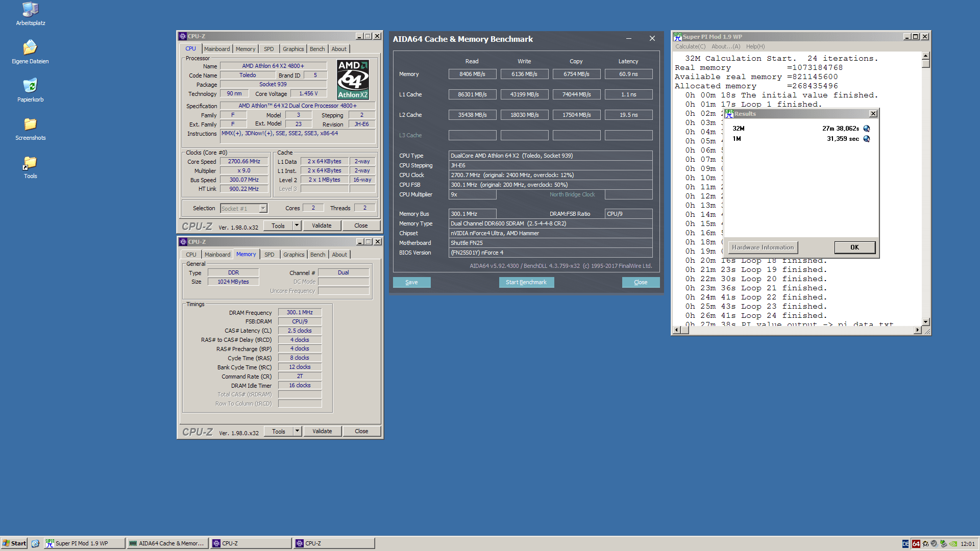This screenshot has width=980, height=551.
Task: Open the Arbeitsplatz desktop icon
Action: point(30,14)
